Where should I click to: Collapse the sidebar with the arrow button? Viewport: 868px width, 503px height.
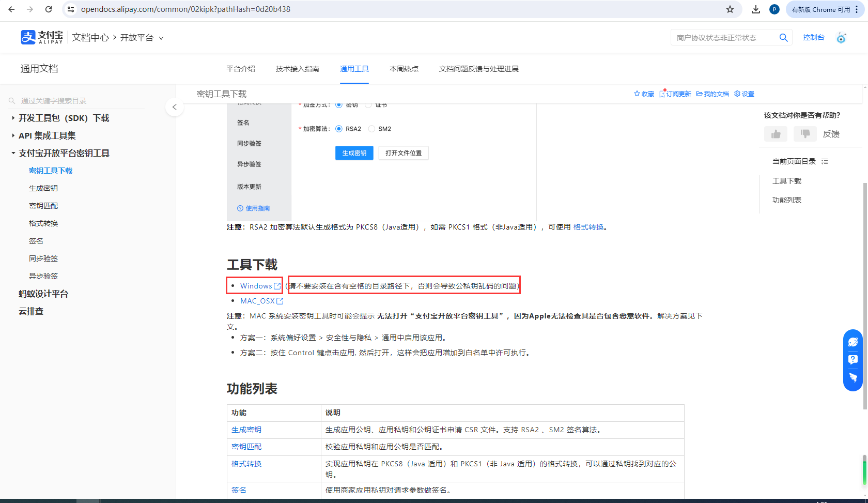tap(175, 107)
